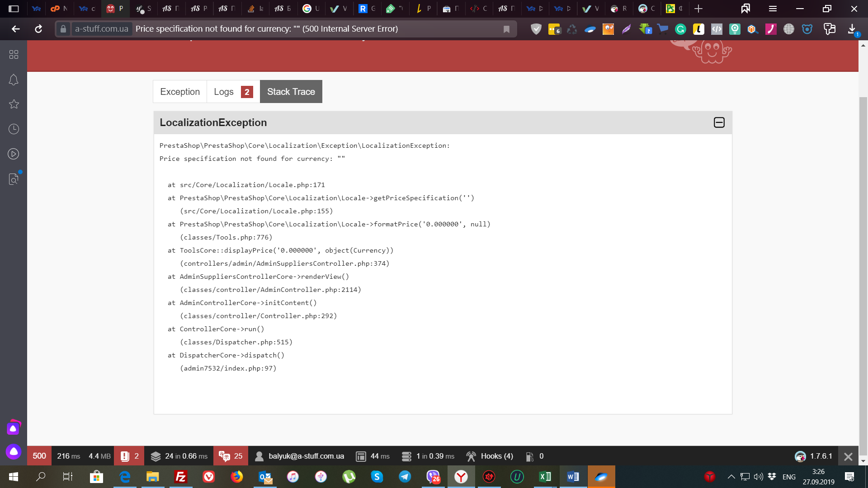Viewport: 868px width, 488px height.
Task: Reload the page with the refresh icon
Action: (38, 29)
